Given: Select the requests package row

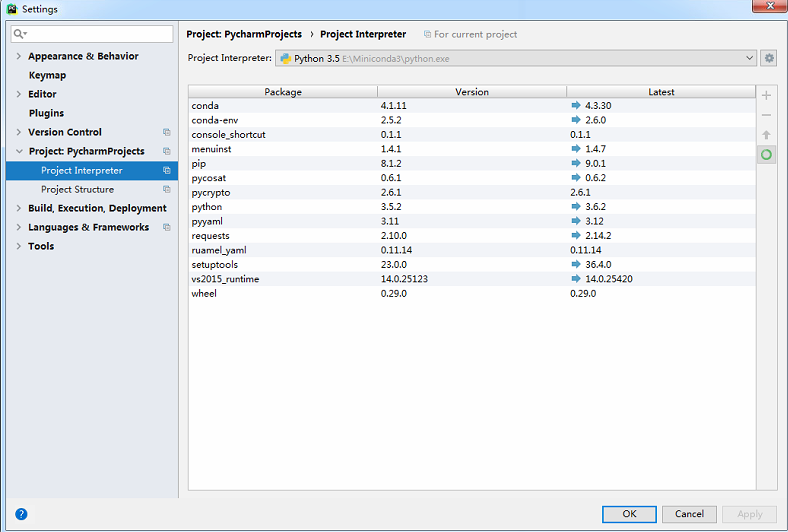Looking at the screenshot, I should [472, 236].
